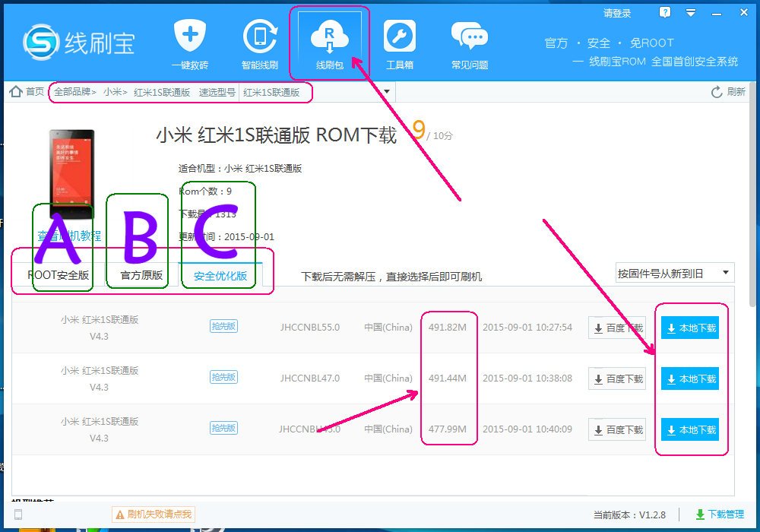Click 更新时间 2015-09-01 text
The width and height of the screenshot is (760, 532).
pos(226,237)
